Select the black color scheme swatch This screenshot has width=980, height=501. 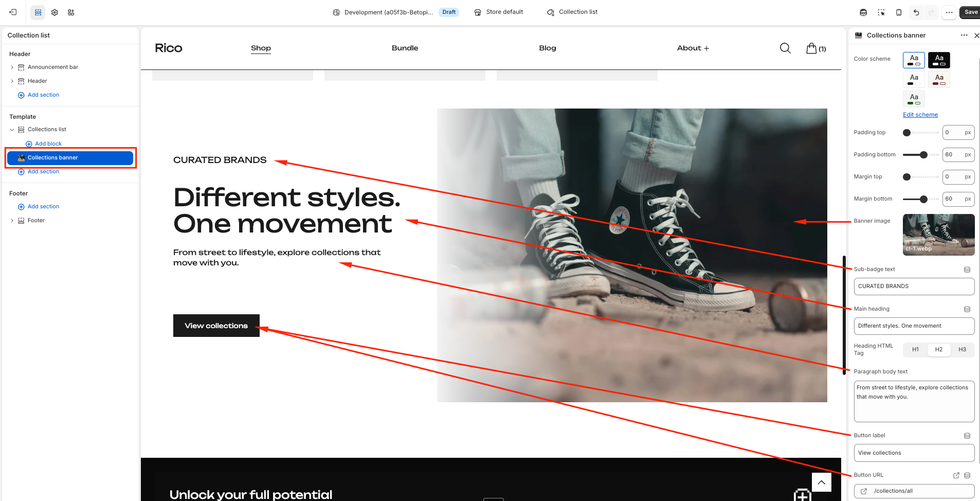click(939, 60)
